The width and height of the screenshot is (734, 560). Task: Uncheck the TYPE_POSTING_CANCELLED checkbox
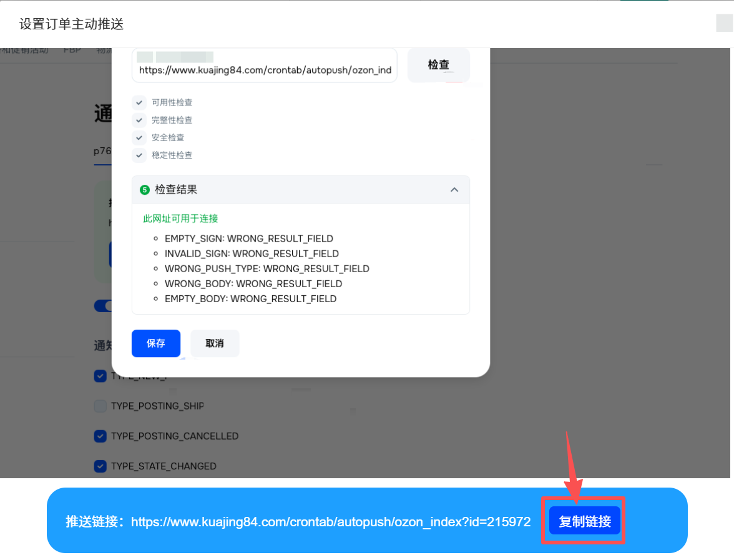click(x=100, y=436)
